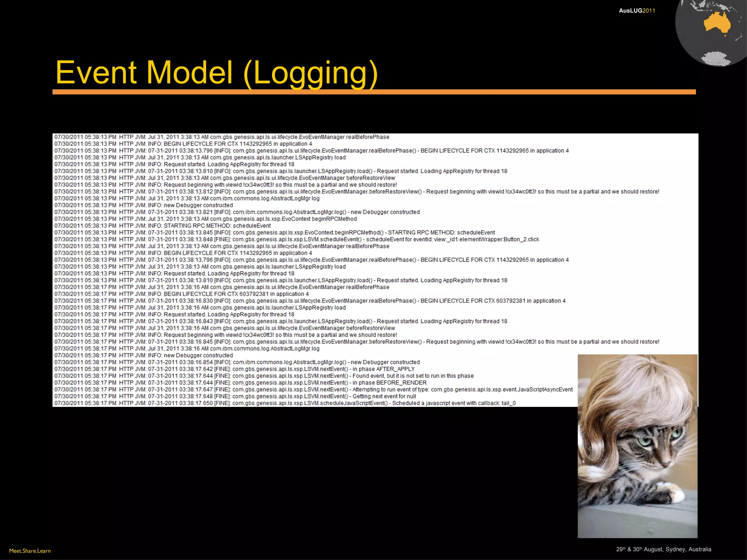
Task: Click the cat wearing a wig photo
Action: (637, 446)
